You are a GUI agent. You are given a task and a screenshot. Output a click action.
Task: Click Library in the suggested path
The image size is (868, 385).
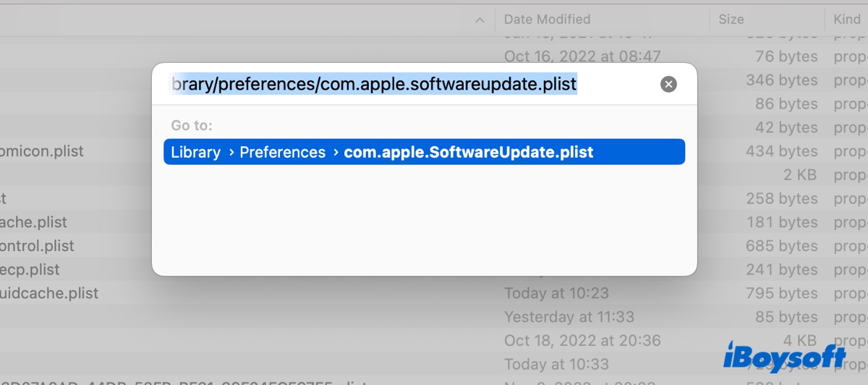pyautogui.click(x=195, y=153)
